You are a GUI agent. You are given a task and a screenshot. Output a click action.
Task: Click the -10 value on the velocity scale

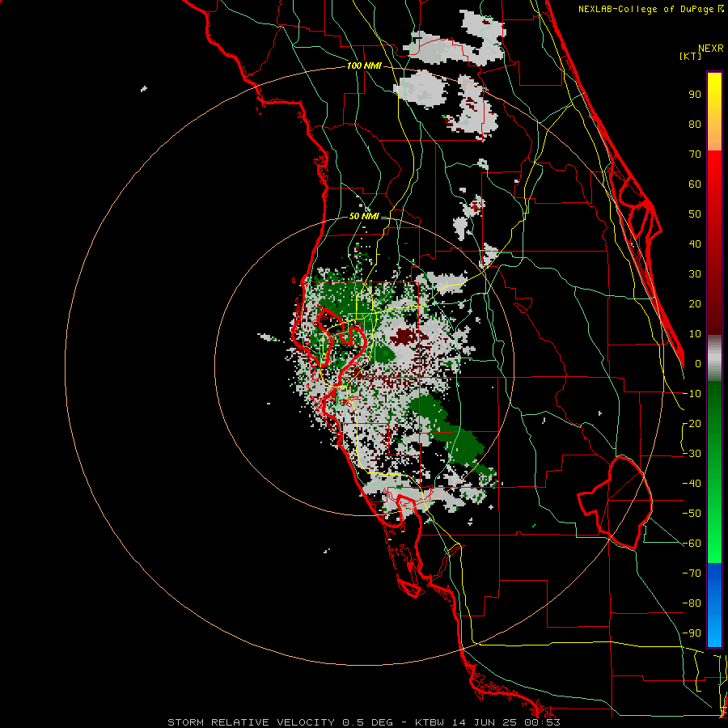coord(692,394)
